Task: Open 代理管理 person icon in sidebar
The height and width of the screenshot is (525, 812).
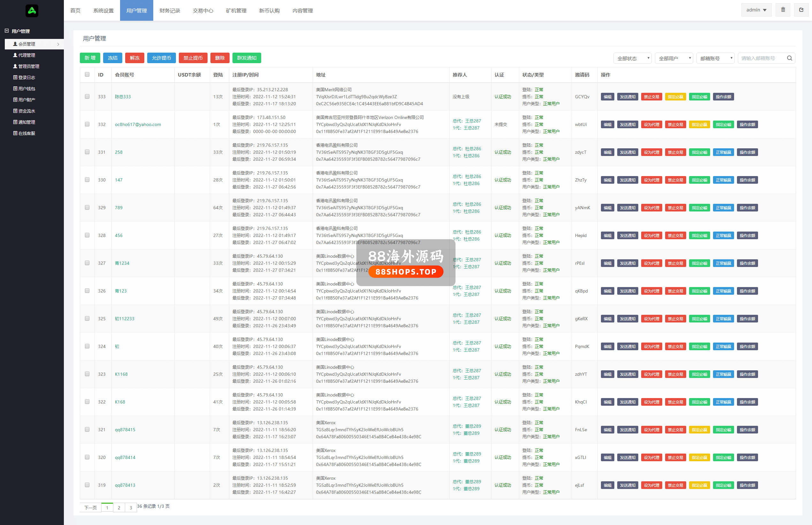Action: coord(15,55)
